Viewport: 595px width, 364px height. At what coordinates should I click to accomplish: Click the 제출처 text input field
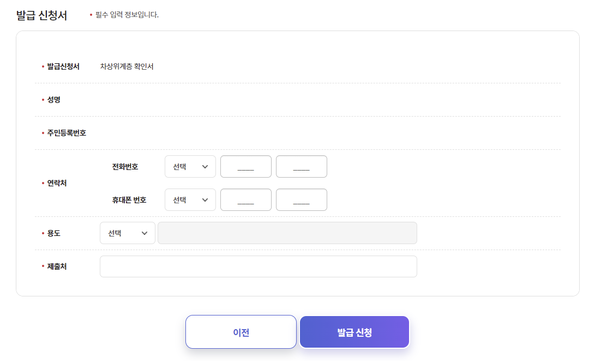coord(259,266)
